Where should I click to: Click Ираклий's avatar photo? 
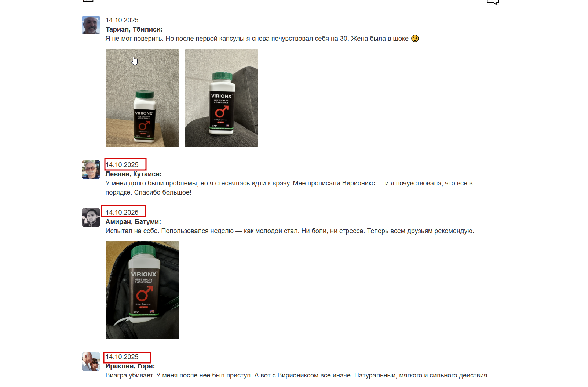pyautogui.click(x=91, y=362)
